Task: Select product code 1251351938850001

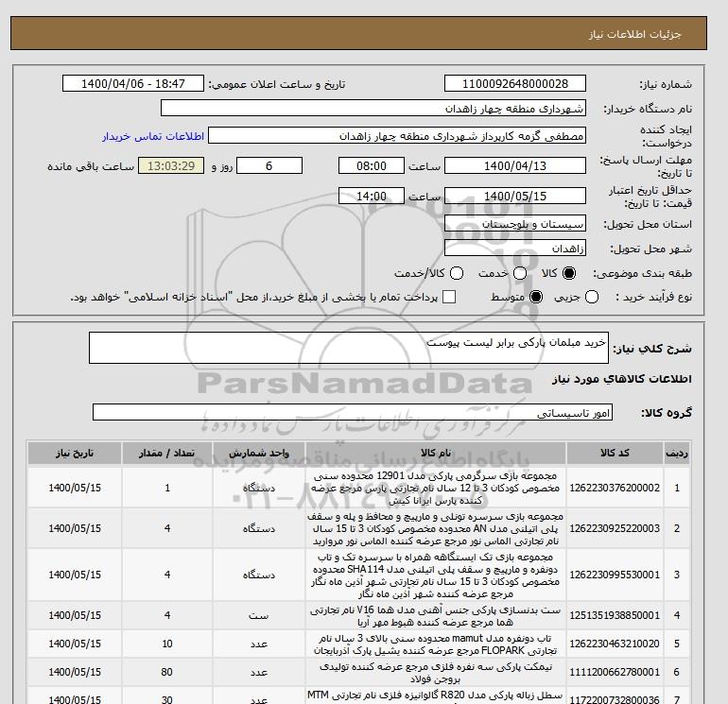Action: click(615, 615)
